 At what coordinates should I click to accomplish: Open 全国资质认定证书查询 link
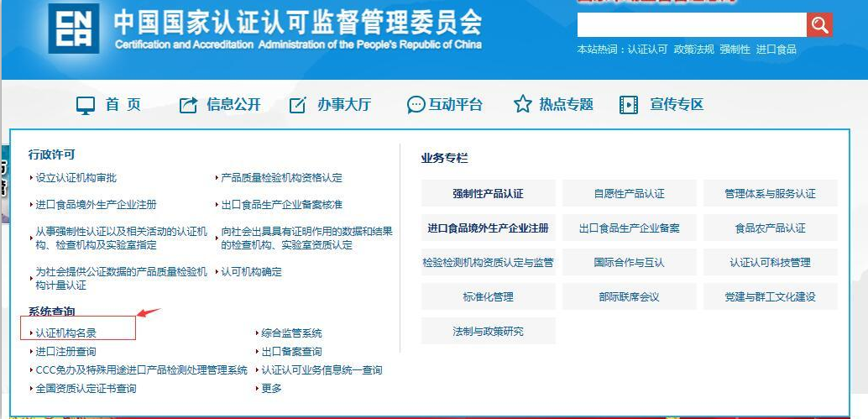(86, 389)
